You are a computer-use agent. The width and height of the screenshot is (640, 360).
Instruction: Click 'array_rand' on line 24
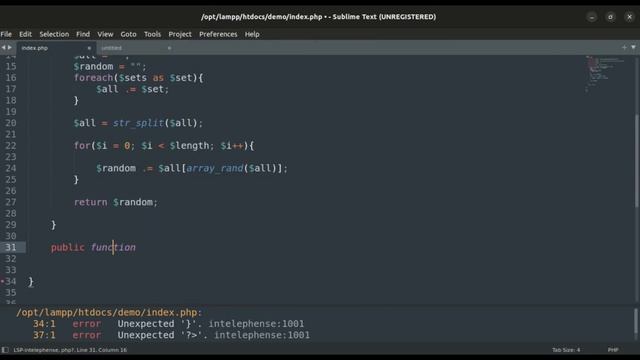pos(215,168)
